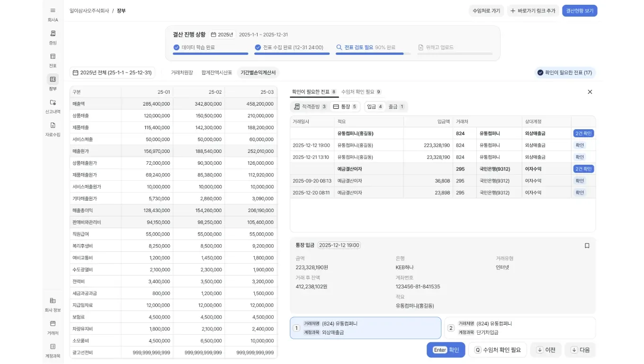Expand 확인이 필요한 전표 (17) panel
Viewport: 644px width, 364px height.
564,73
